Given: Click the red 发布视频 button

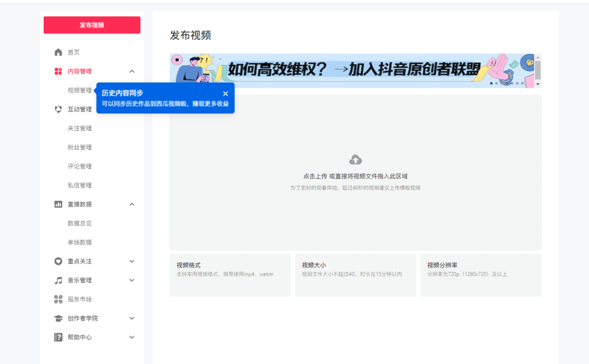Looking at the screenshot, I should (x=92, y=25).
